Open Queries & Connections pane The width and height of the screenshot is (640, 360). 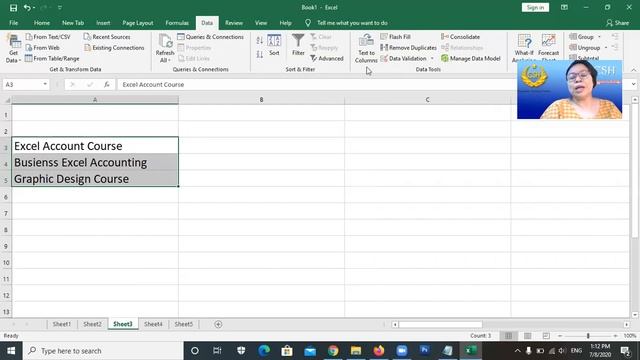211,37
